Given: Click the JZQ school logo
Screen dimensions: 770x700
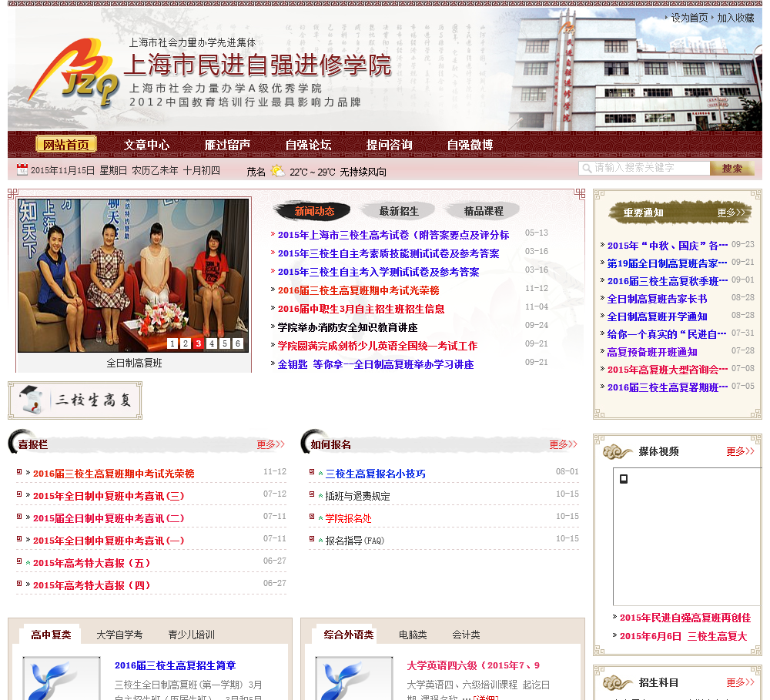Looking at the screenshot, I should pyautogui.click(x=74, y=72).
